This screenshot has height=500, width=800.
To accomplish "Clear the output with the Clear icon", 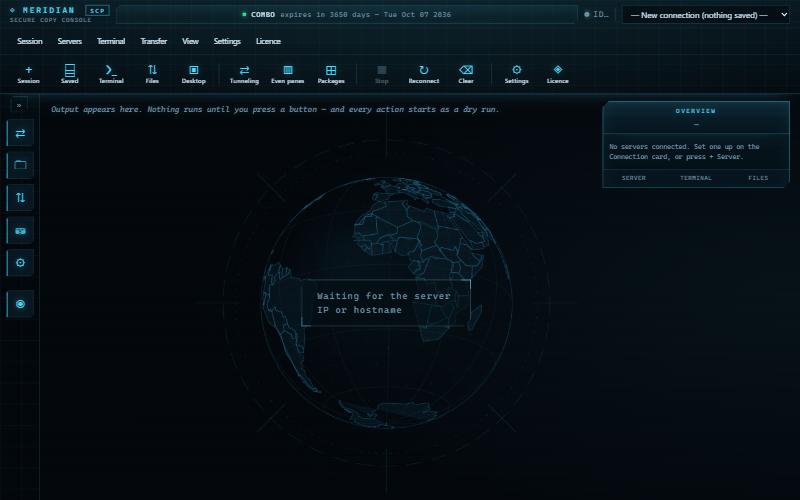I will tap(466, 74).
